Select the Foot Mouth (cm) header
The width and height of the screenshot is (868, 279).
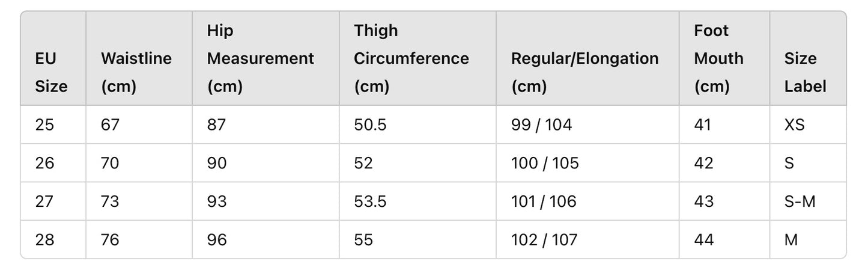pyautogui.click(x=724, y=58)
